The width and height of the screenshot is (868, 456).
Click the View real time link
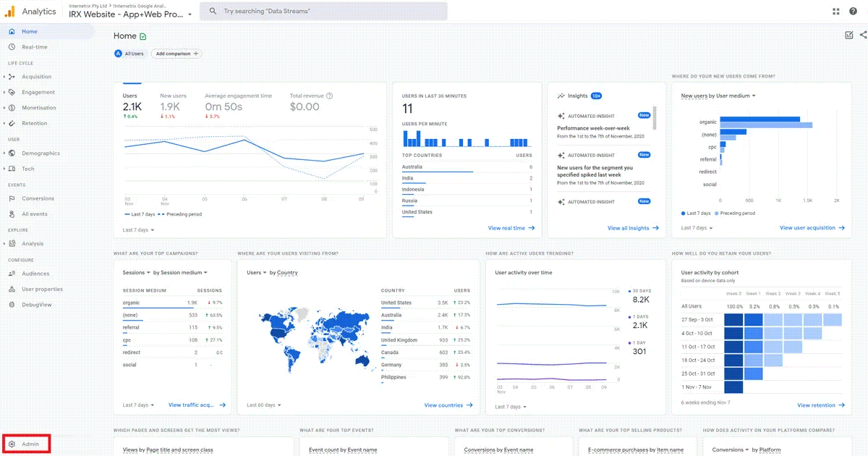click(x=508, y=227)
